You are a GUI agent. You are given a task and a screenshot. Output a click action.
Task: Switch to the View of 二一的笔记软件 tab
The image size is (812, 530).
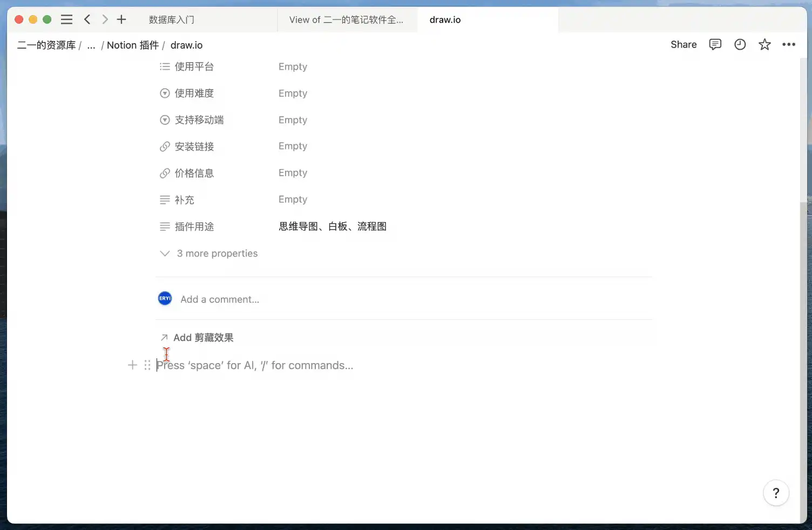346,19
